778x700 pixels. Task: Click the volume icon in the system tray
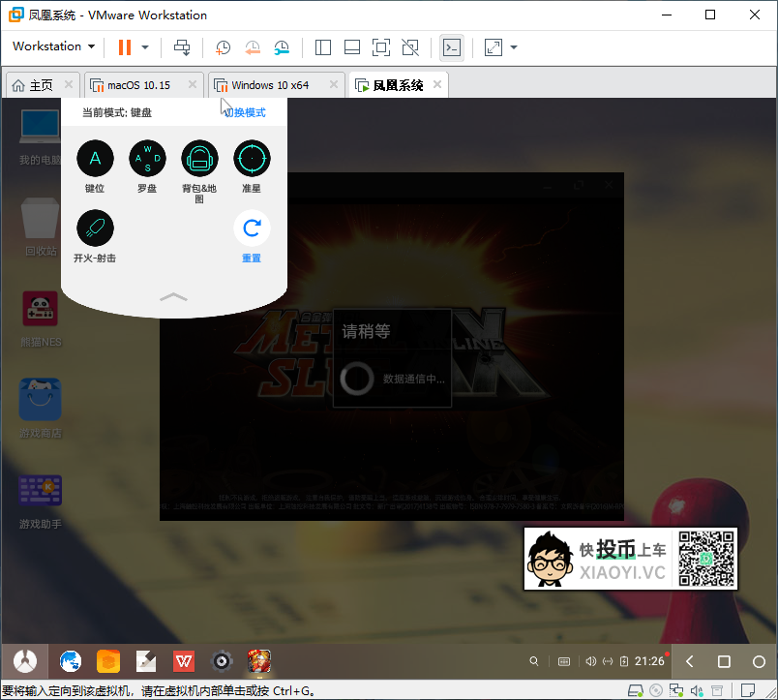coord(590,662)
